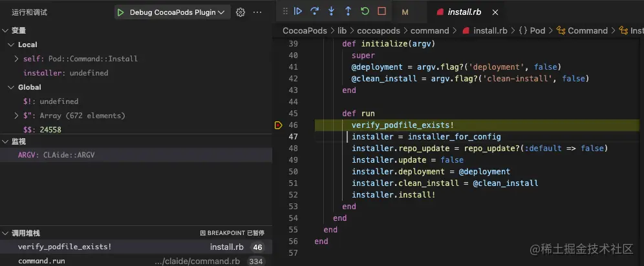
Task: Click line number 47 in the gutter
Action: coord(294,136)
